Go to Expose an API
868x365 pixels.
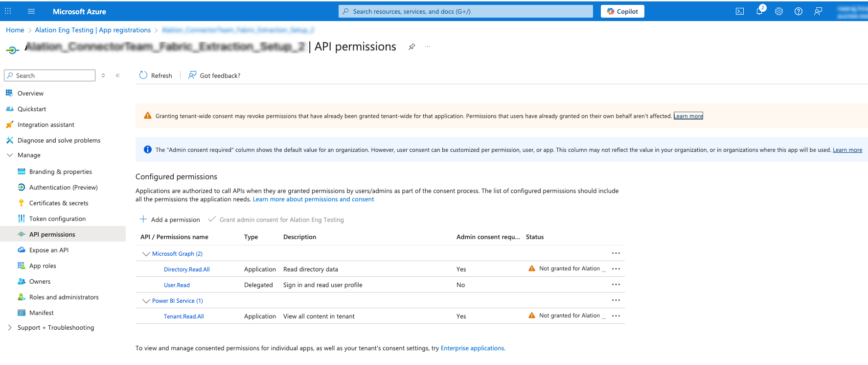click(49, 250)
